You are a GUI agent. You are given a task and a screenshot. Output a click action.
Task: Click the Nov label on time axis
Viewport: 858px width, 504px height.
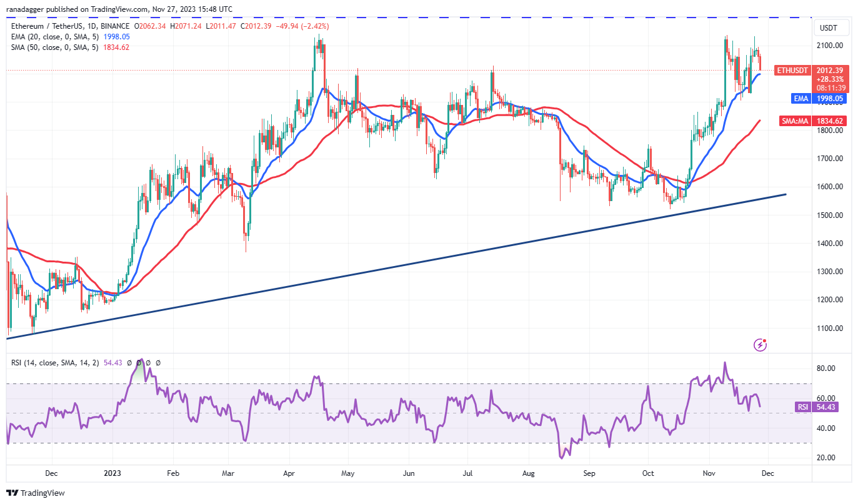pyautogui.click(x=709, y=473)
